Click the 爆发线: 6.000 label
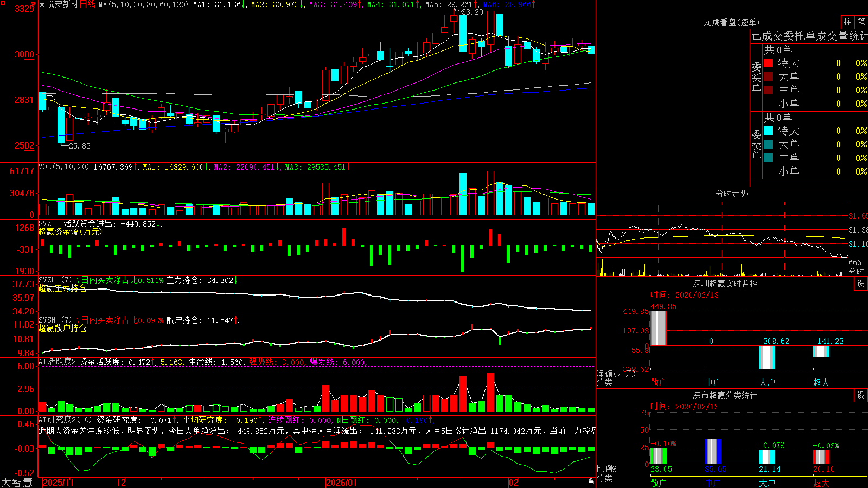The image size is (868, 488). click(x=339, y=362)
